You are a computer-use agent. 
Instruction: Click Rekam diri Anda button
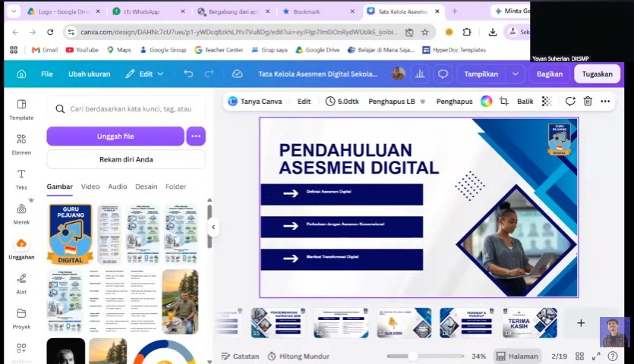[126, 159]
